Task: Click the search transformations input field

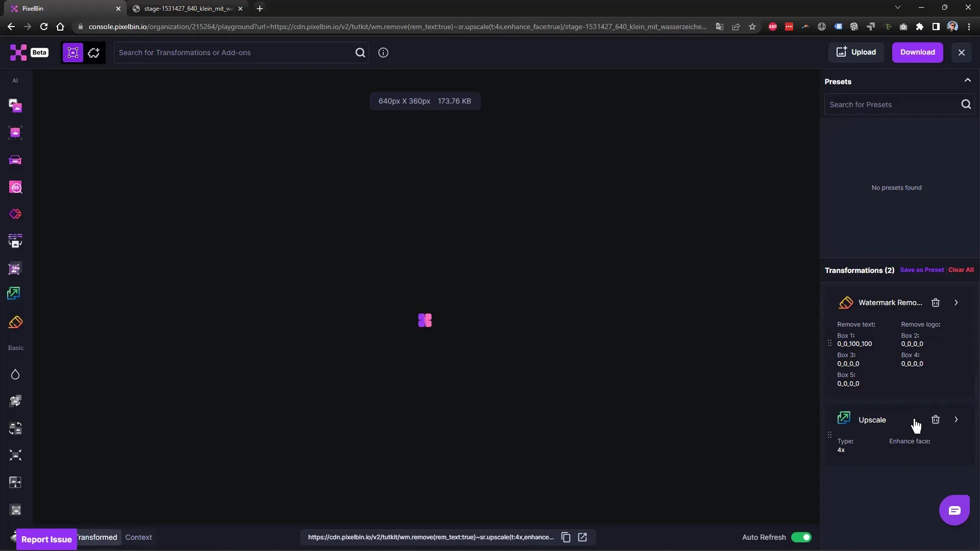Action: pos(237,52)
